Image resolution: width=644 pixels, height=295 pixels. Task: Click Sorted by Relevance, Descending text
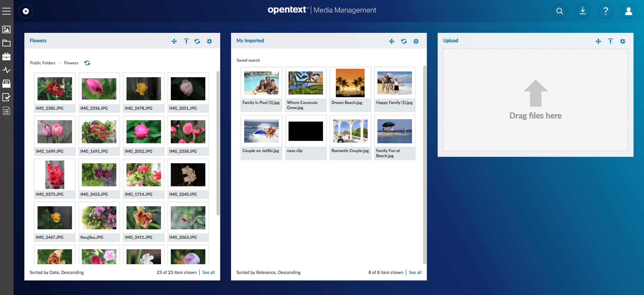coord(268,272)
